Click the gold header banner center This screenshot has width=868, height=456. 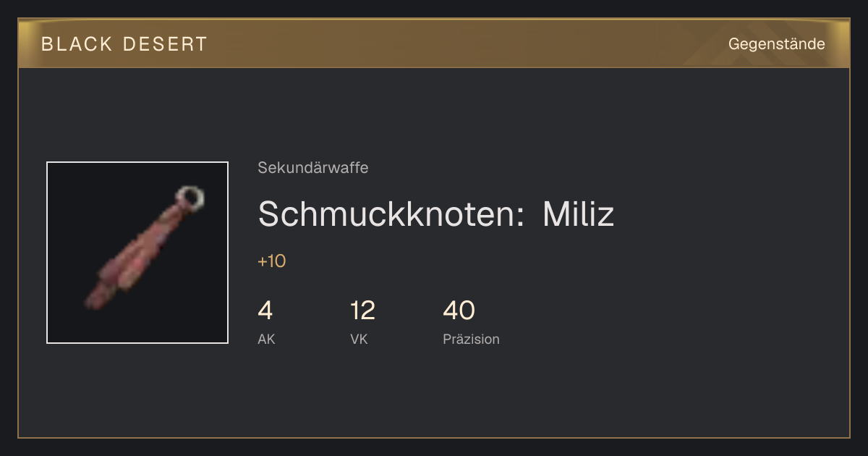click(434, 43)
